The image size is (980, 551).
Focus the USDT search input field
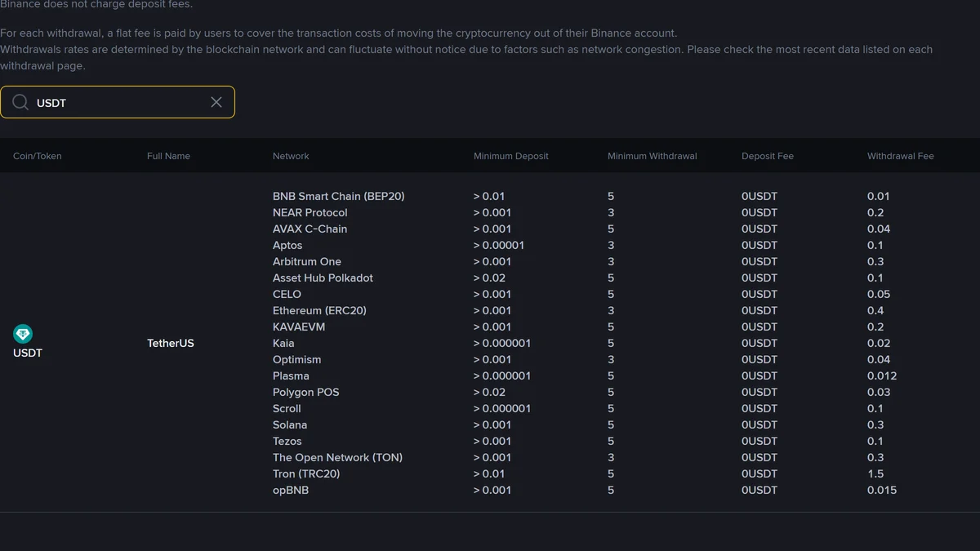(118, 102)
